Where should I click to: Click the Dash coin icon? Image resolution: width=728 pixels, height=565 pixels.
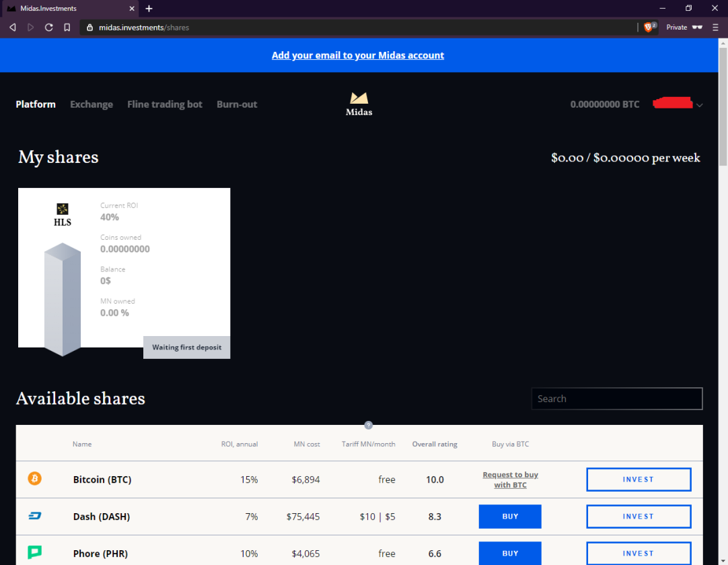tap(35, 516)
